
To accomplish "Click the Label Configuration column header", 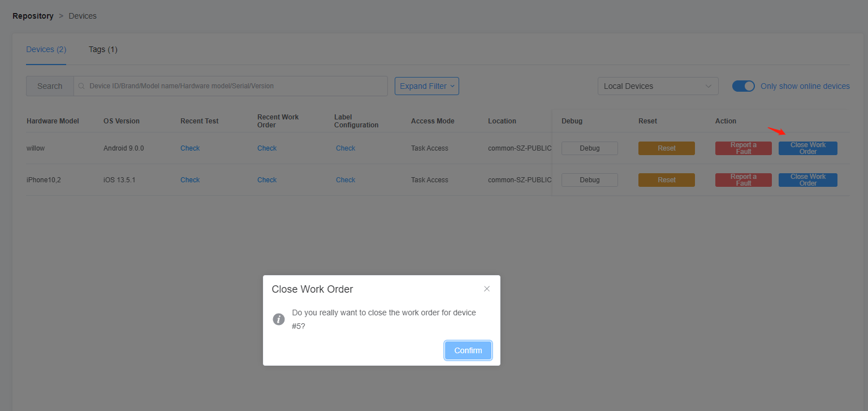I will [x=356, y=121].
